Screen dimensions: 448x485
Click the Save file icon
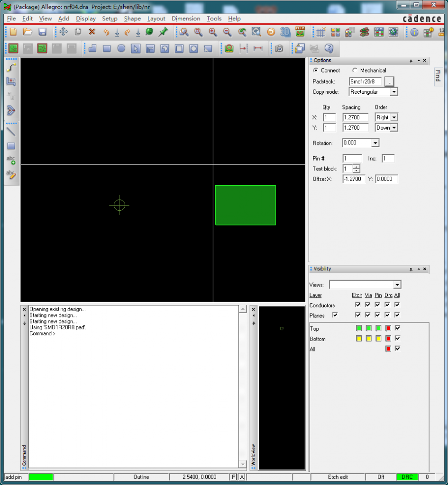click(42, 32)
